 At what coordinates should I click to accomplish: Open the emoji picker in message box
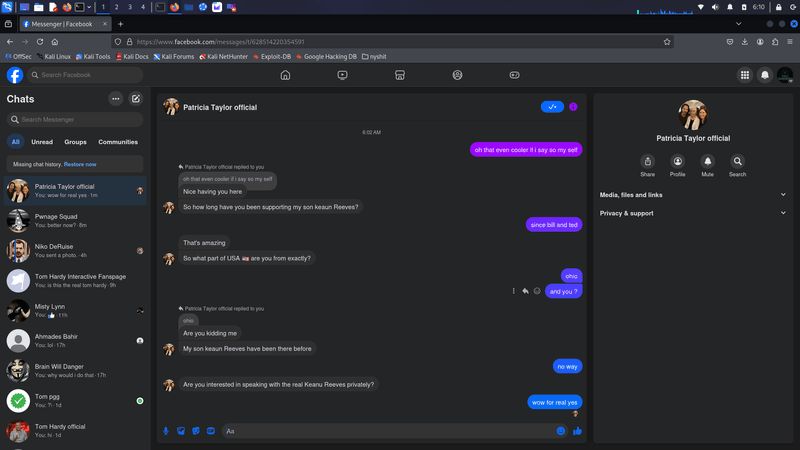pyautogui.click(x=561, y=431)
